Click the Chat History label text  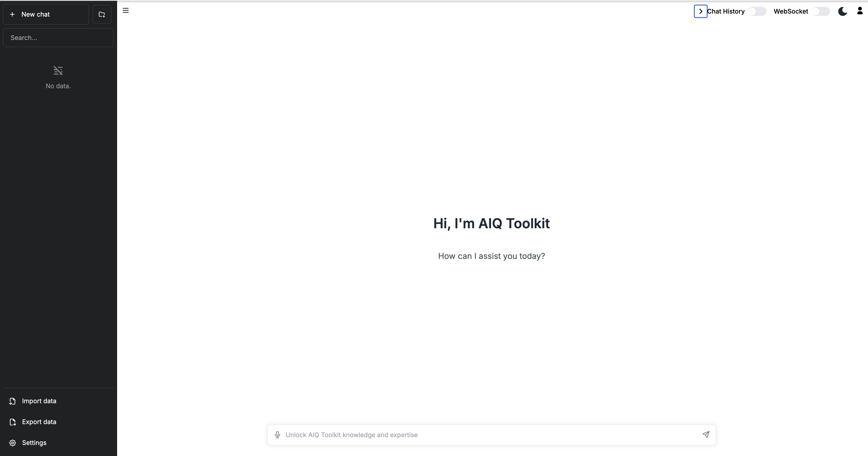[726, 12]
